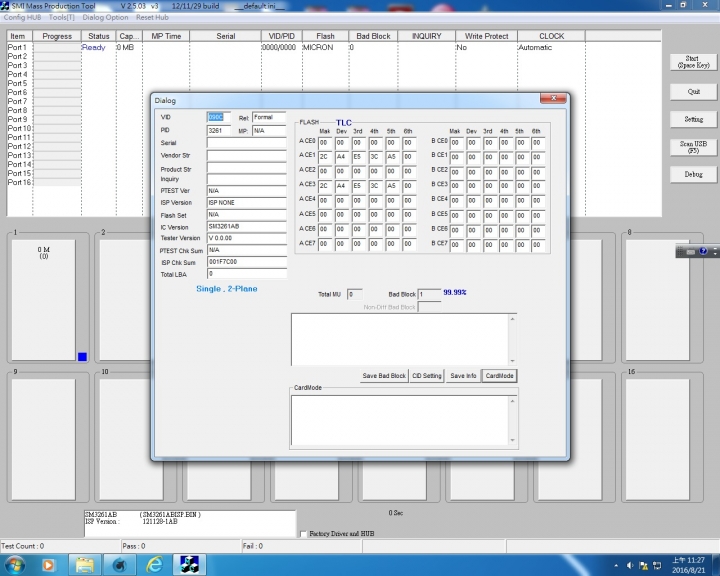Screen dimensions: 720x576
Task: Open the Tools[T] menu
Action: click(62, 17)
